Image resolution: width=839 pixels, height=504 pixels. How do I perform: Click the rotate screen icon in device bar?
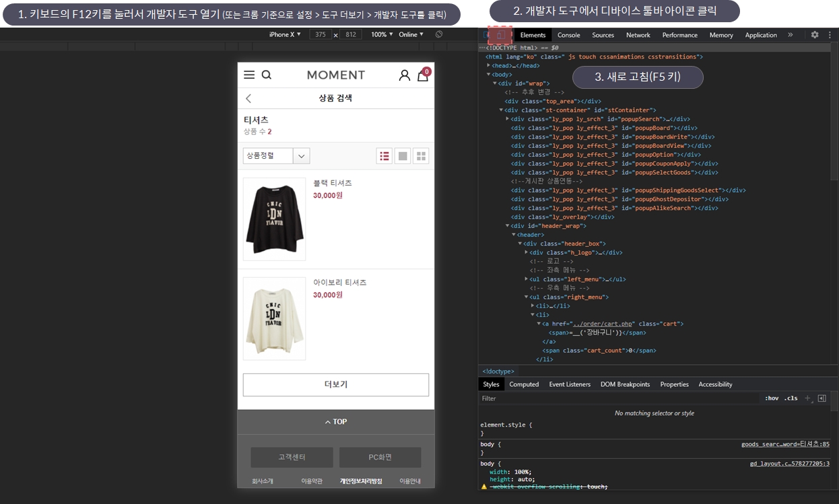(x=439, y=34)
